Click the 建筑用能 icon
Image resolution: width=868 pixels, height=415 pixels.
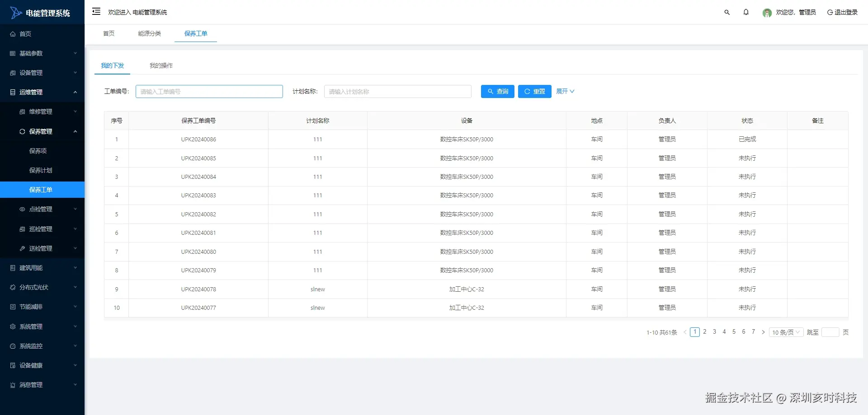[13, 268]
